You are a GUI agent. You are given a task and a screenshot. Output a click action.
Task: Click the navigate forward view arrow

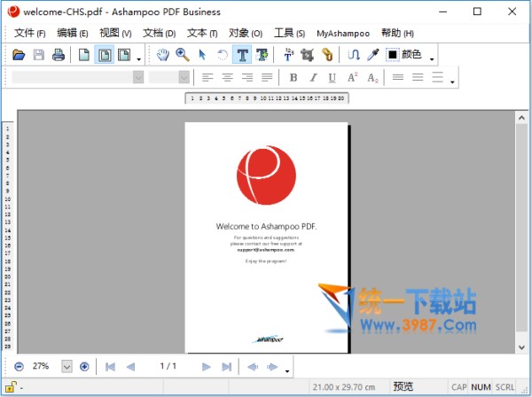click(272, 367)
